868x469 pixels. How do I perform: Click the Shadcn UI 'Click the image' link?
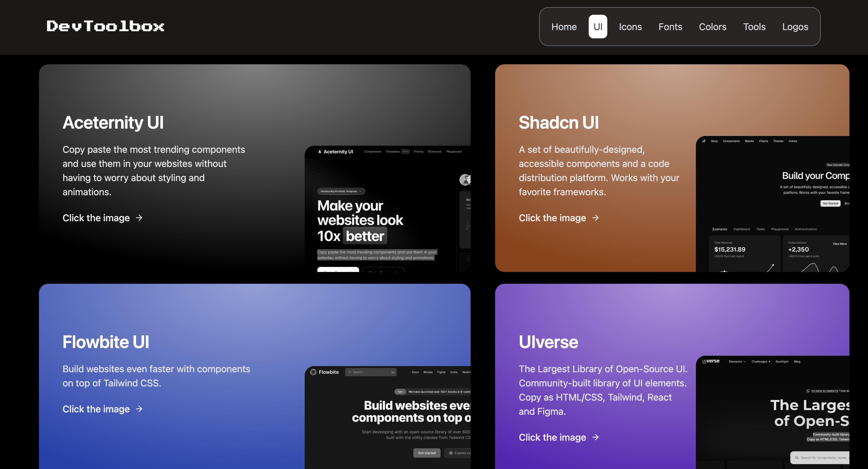(x=552, y=218)
